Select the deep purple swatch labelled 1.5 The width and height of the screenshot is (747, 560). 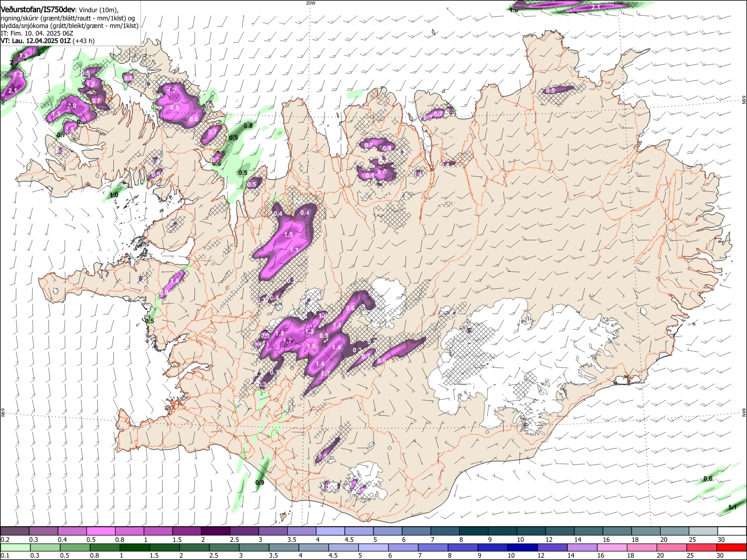pos(187,531)
